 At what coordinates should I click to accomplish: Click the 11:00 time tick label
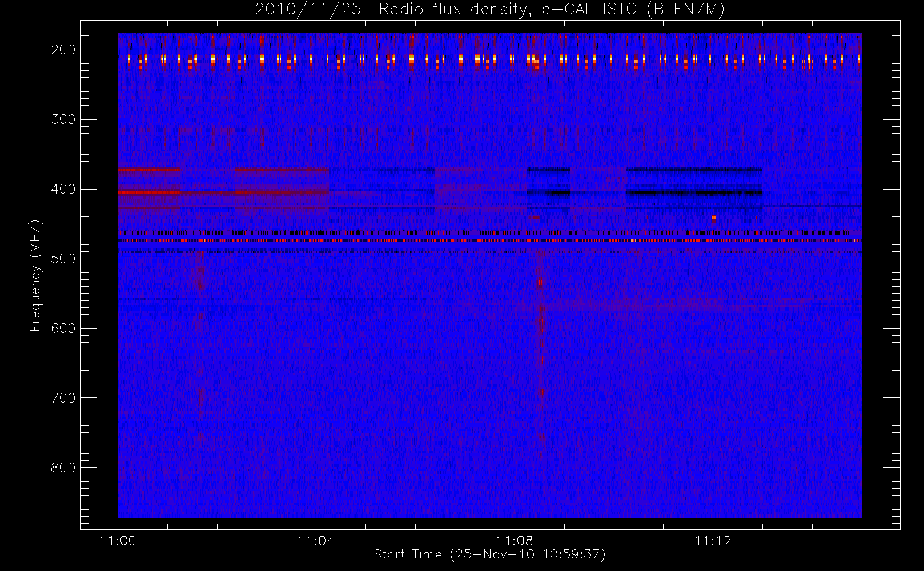(x=118, y=541)
